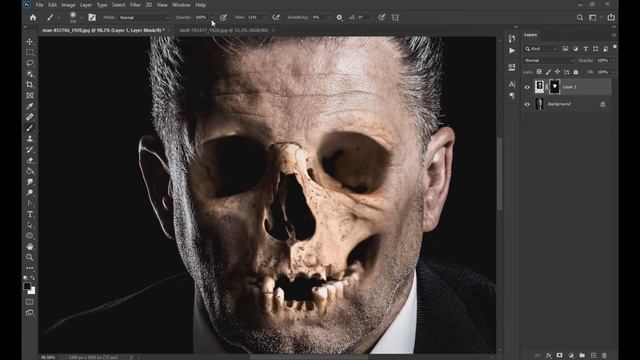Open the layer Opacity dropdown arrow
The height and width of the screenshot is (360, 640).
(x=613, y=60)
